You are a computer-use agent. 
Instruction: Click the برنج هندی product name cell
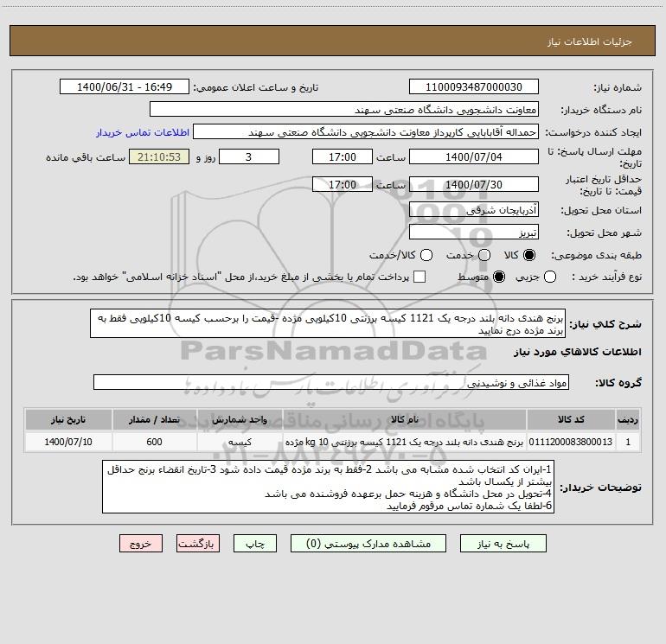(405, 442)
